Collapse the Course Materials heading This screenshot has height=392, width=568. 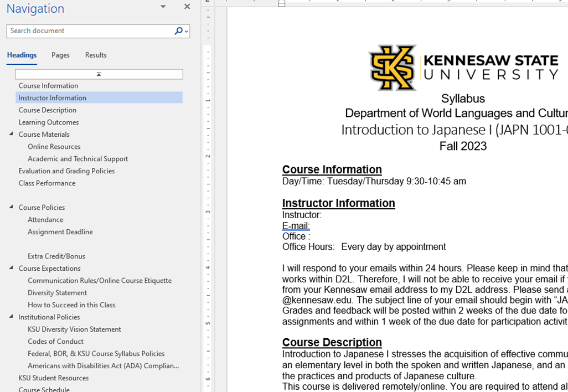click(x=11, y=134)
